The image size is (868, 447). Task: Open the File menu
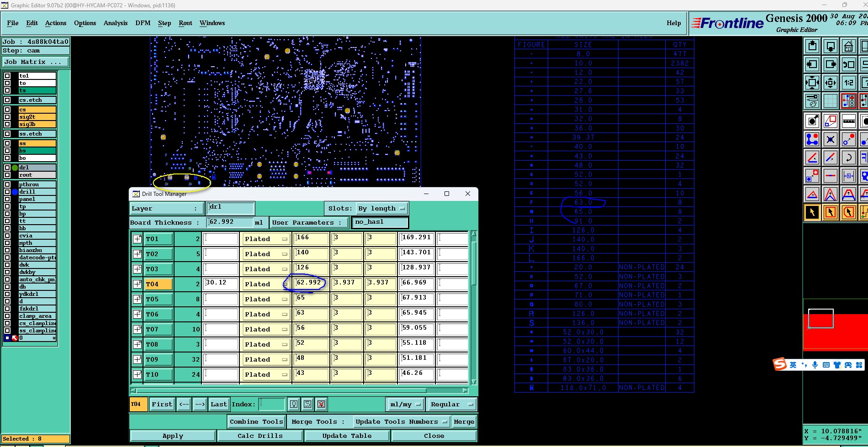tap(13, 23)
